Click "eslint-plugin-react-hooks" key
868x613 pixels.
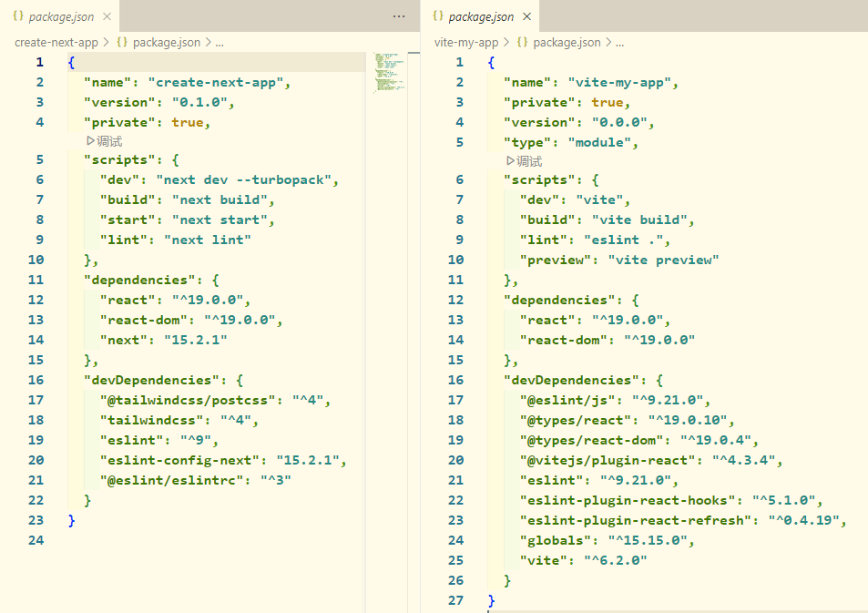pos(628,500)
